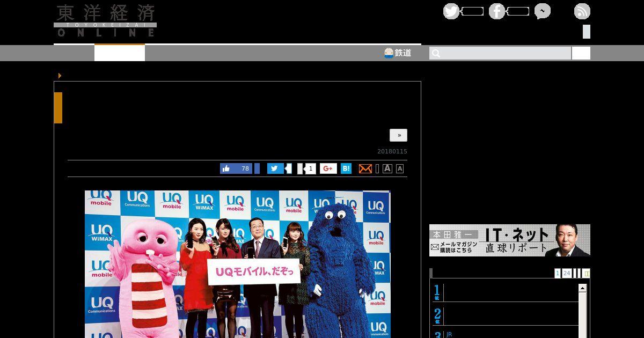644x338 pixels.
Task: Open the Twitter page from header
Action: [x=451, y=11]
